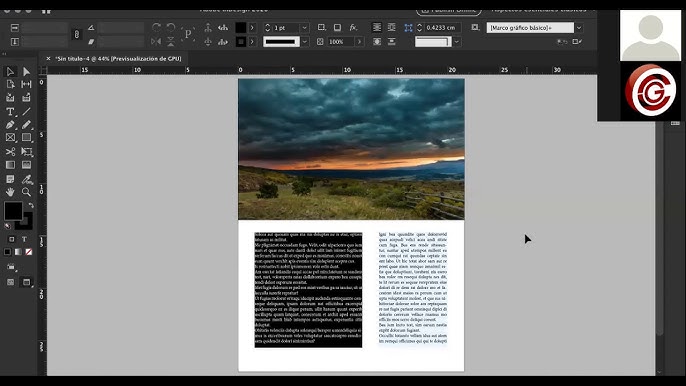Select the Gradient Feather tool
The width and height of the screenshot is (686, 386).
coord(26,165)
